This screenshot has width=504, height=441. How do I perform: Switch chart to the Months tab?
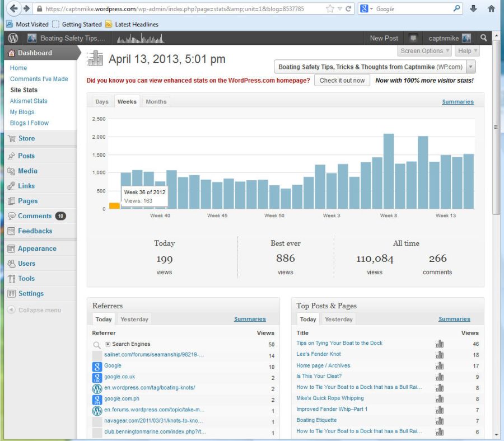click(x=156, y=102)
